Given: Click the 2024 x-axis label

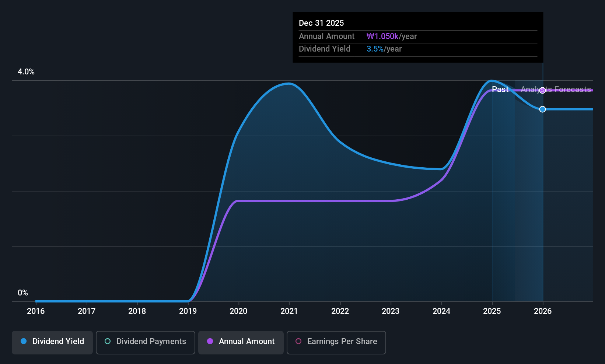Looking at the screenshot, I should 441,311.
